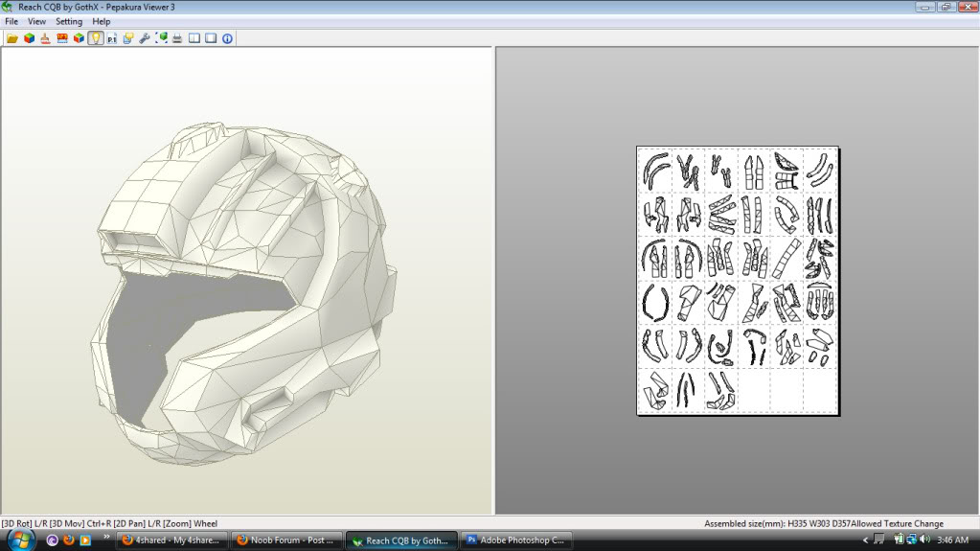
Task: Click the colored cube icon left of the light bulb
Action: coord(79,38)
